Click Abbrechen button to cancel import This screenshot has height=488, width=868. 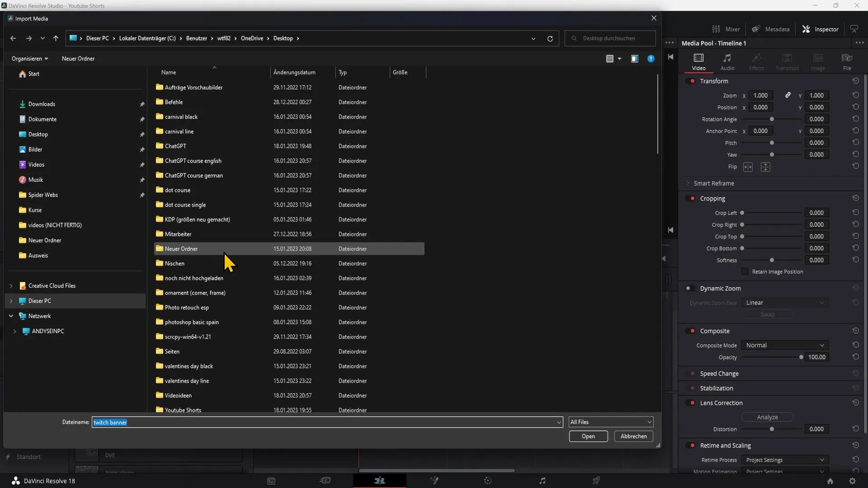click(633, 436)
